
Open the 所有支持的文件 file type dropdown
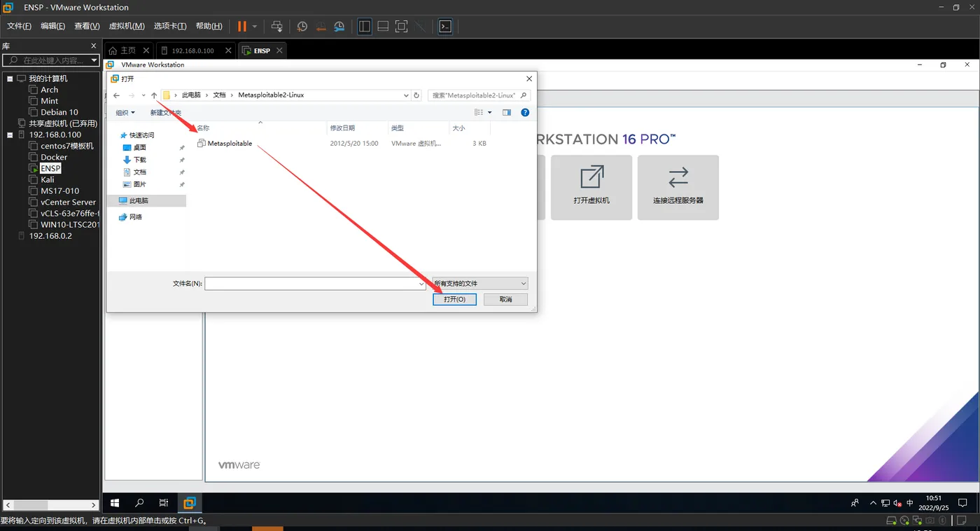[480, 284]
